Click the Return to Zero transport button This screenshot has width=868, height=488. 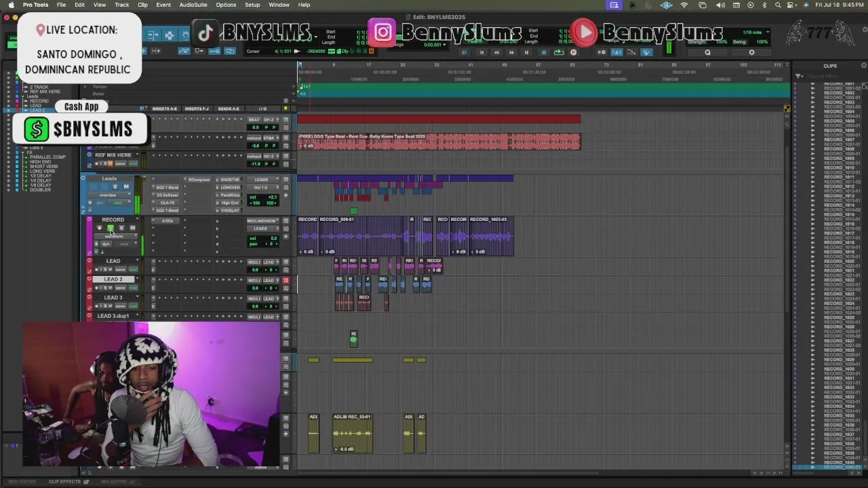[x=481, y=52]
